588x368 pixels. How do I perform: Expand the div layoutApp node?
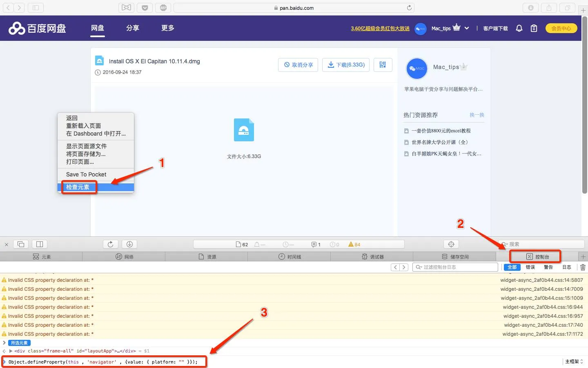(x=11, y=351)
